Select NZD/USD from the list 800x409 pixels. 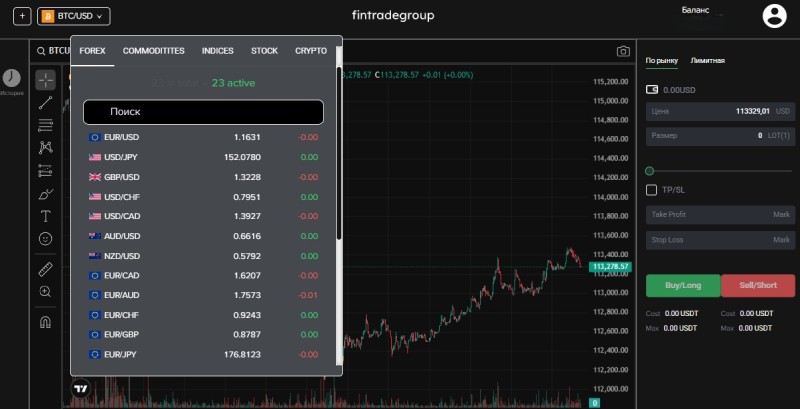tap(204, 256)
